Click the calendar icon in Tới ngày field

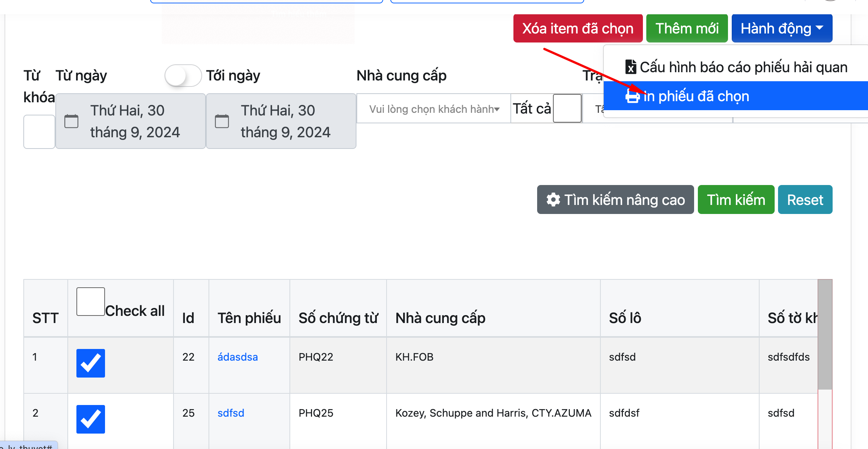pos(222,121)
